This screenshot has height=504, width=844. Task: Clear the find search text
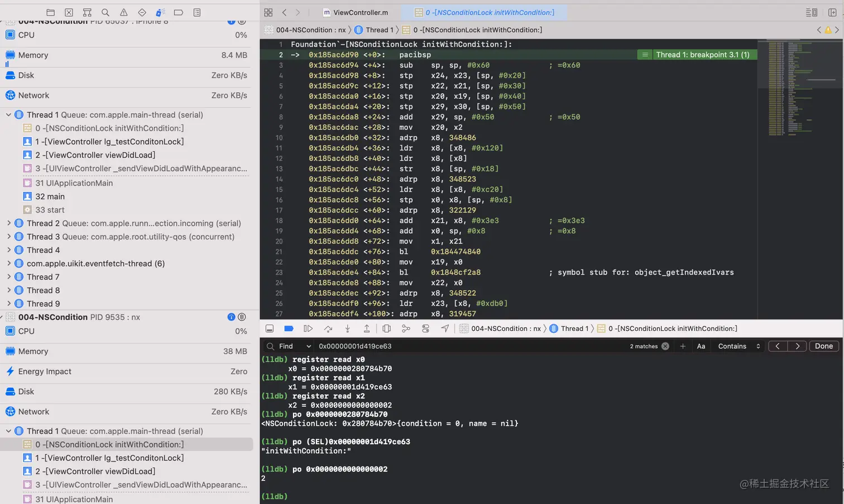(x=665, y=346)
